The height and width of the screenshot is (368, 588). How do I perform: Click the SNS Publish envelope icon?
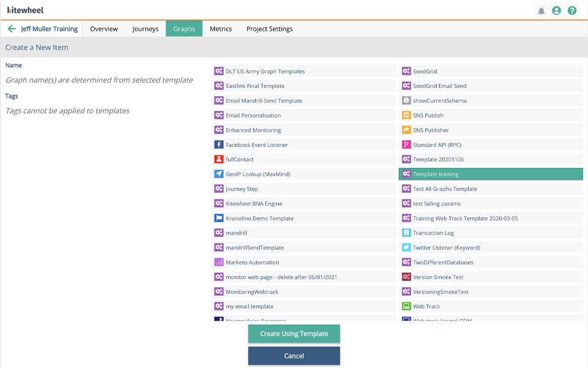coord(406,115)
